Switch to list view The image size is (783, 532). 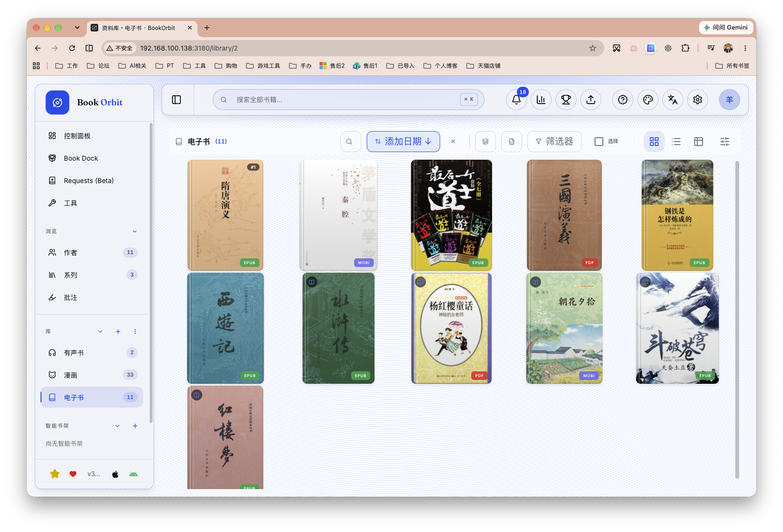coord(676,142)
